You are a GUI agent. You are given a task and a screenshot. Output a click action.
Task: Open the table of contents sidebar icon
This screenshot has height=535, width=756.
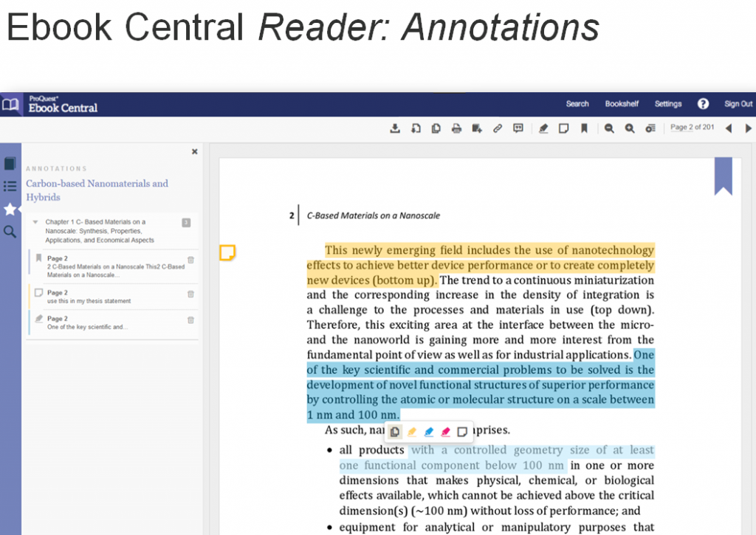(x=10, y=186)
